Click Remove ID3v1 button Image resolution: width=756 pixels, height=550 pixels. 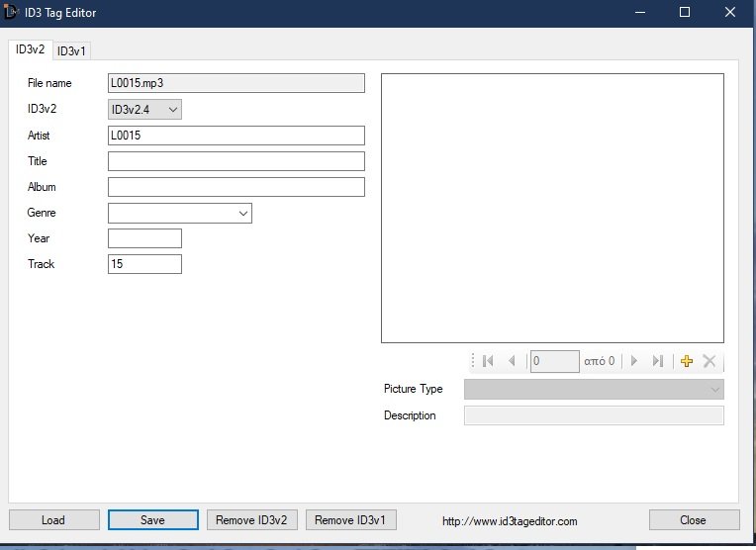tap(351, 520)
